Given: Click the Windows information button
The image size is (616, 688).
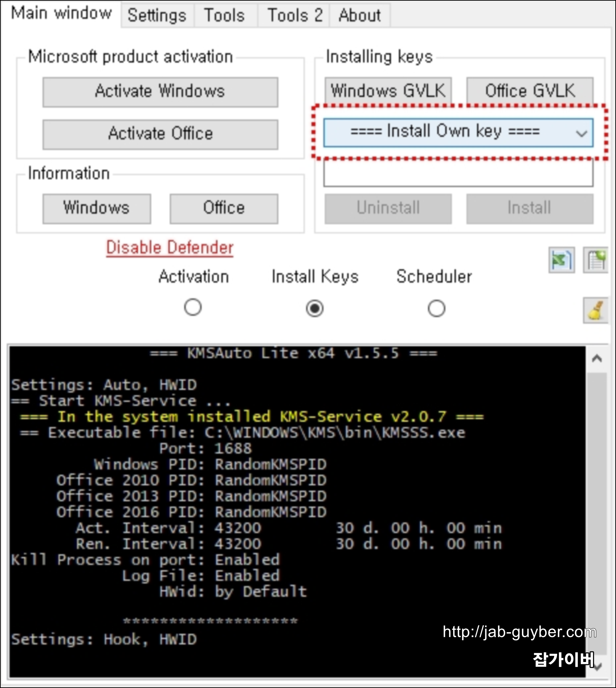Looking at the screenshot, I should pyautogui.click(x=97, y=209).
